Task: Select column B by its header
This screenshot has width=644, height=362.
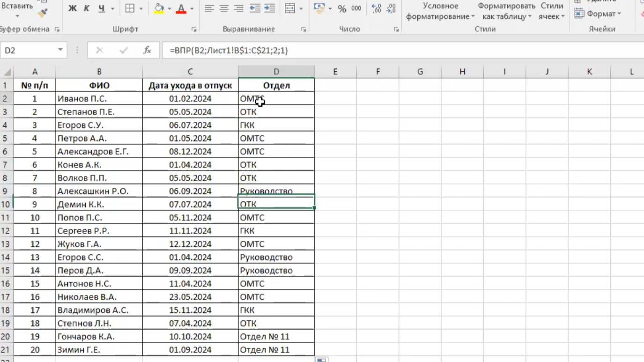Action: (x=99, y=72)
